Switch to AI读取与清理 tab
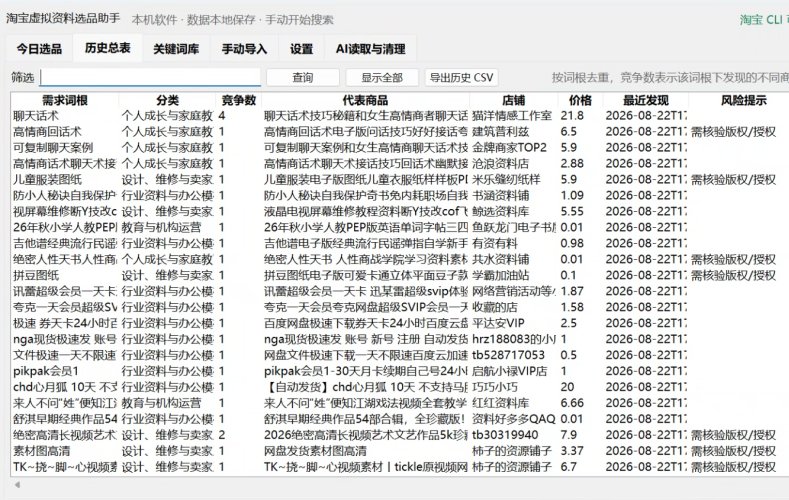This screenshot has width=789, height=500. 371,49
